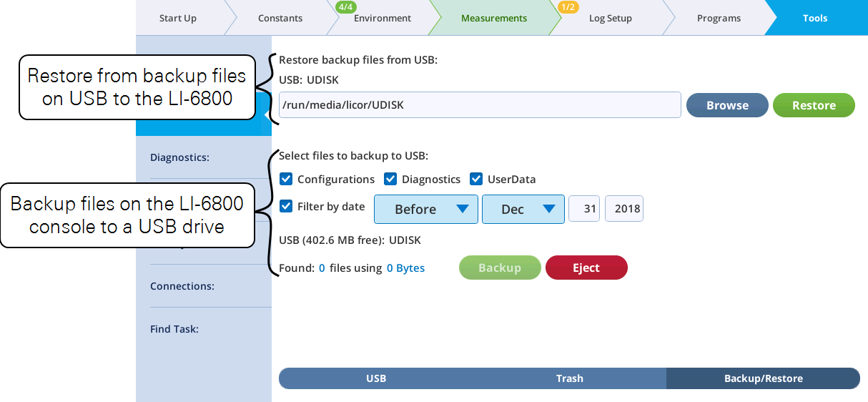Open the Environment tab
Screen dimensions: 868x402
(383, 18)
